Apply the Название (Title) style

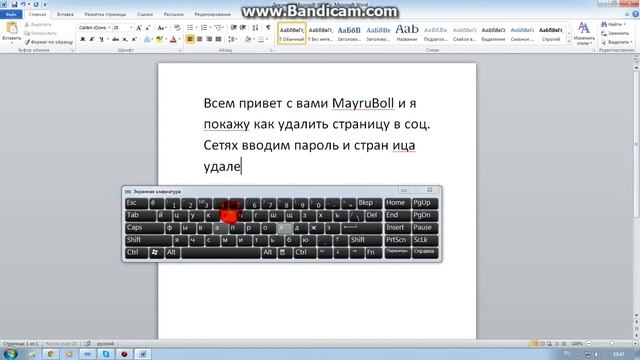(407, 33)
